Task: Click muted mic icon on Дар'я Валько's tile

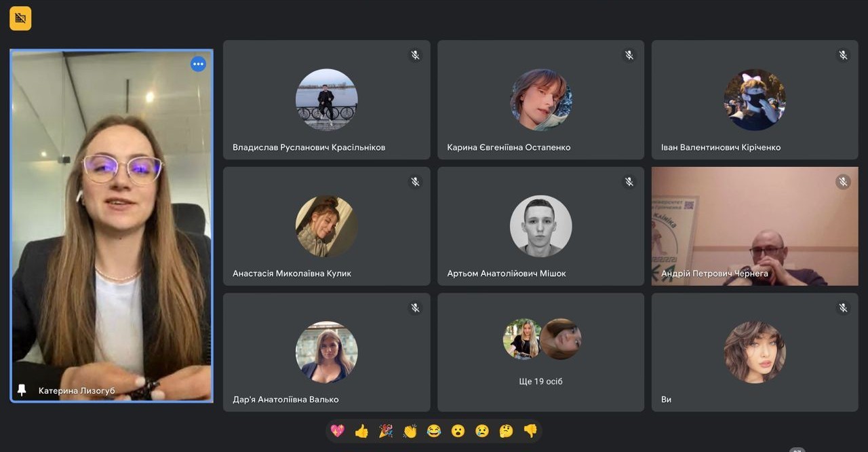Action: point(415,307)
